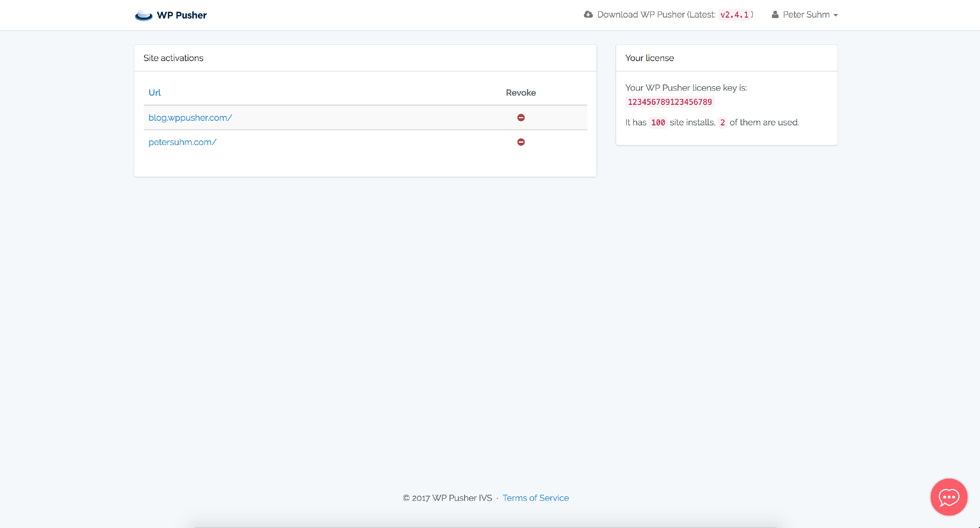The image size is (980, 528).
Task: Open the Terms of Service link
Action: point(535,498)
